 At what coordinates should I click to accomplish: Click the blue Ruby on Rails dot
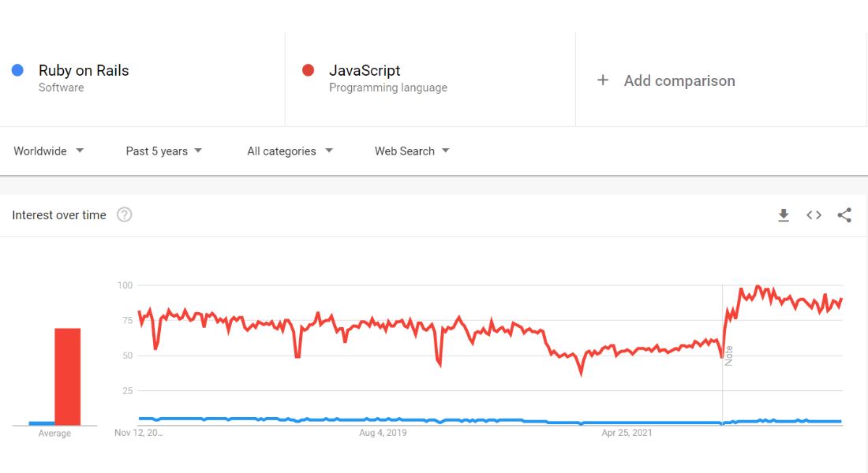point(17,70)
